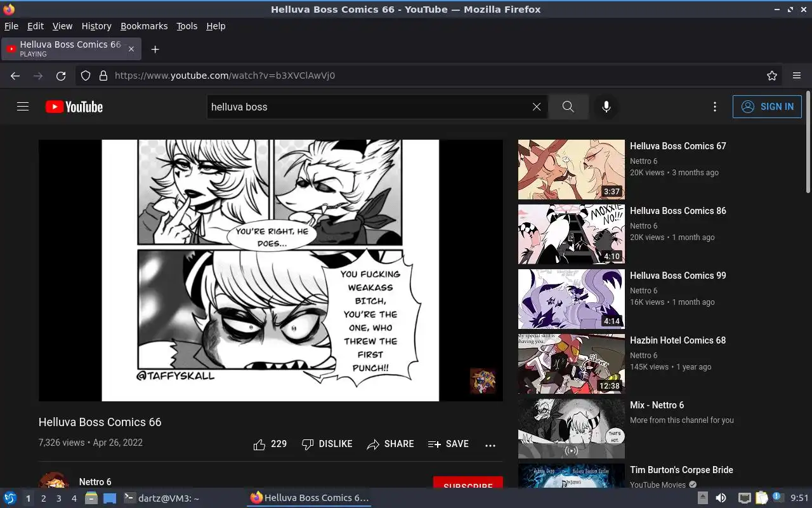Open Firefox application hamburger menu
Screen dimensions: 812x508
tap(797, 76)
